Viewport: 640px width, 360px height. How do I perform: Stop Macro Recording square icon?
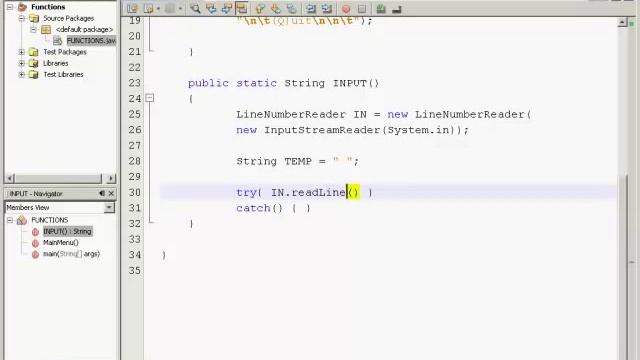click(362, 9)
